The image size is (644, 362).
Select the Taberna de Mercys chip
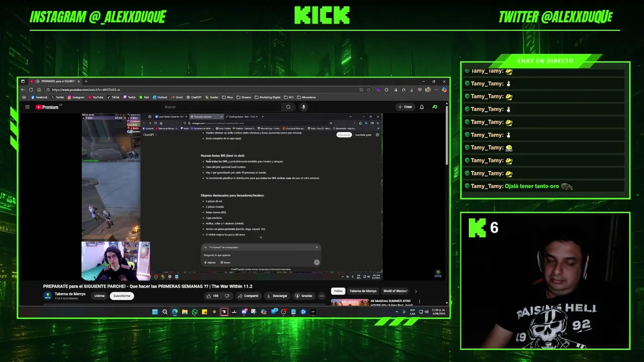tap(363, 291)
